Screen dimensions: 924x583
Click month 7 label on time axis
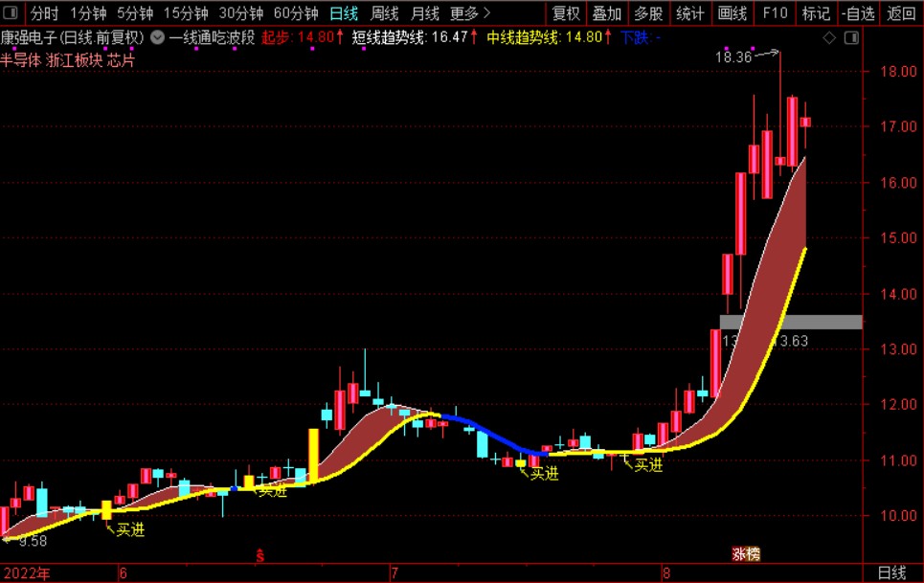(x=394, y=573)
